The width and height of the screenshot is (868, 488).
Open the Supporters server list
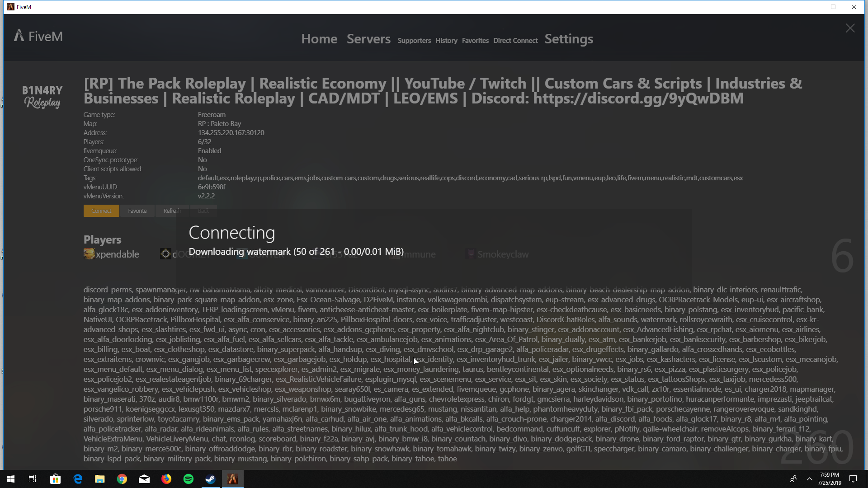pos(414,41)
